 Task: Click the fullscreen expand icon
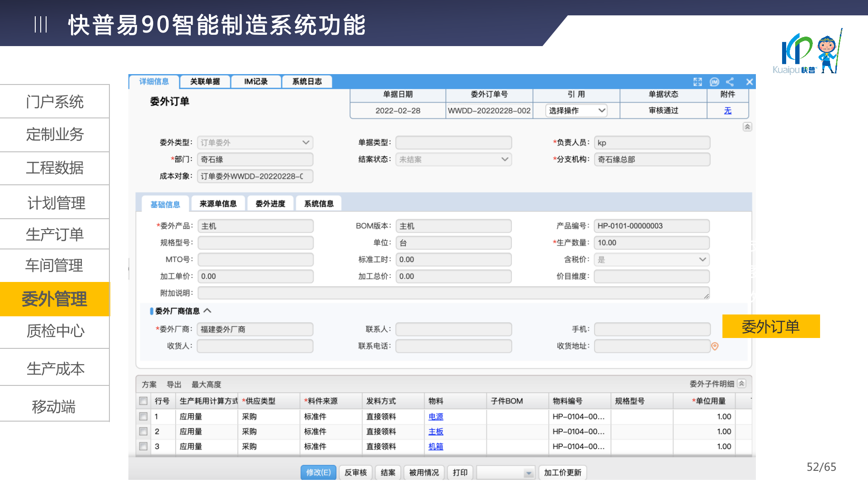point(698,82)
